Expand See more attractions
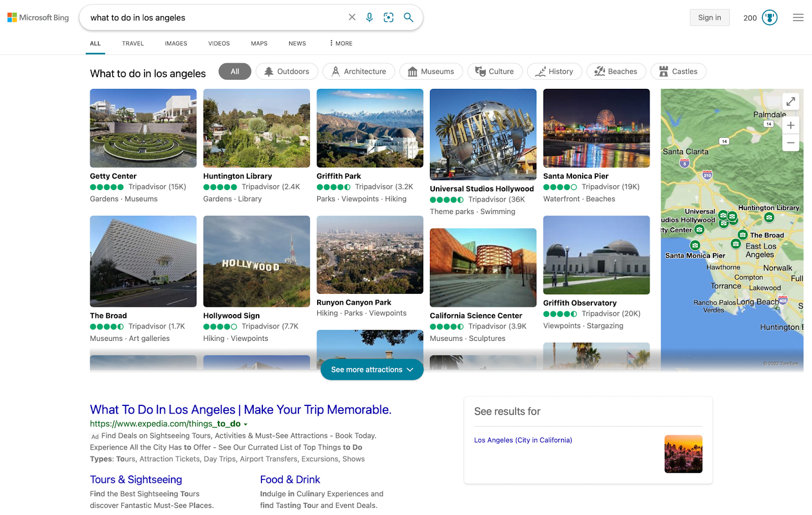 pyautogui.click(x=372, y=369)
